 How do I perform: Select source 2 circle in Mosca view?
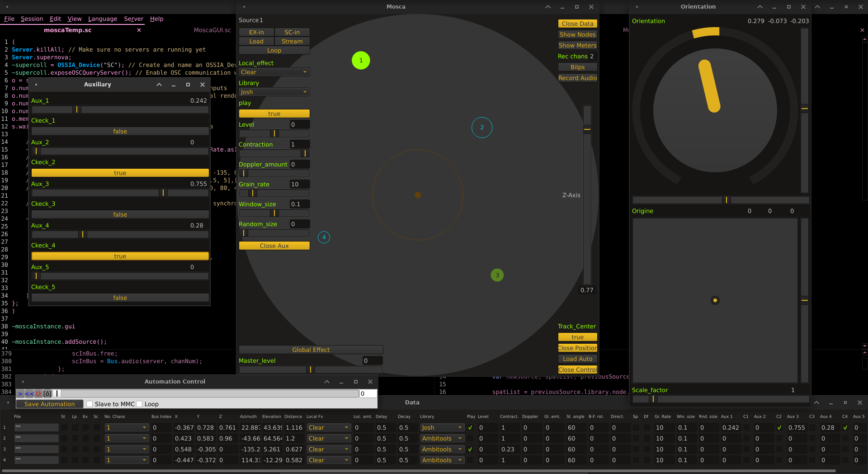pyautogui.click(x=482, y=127)
